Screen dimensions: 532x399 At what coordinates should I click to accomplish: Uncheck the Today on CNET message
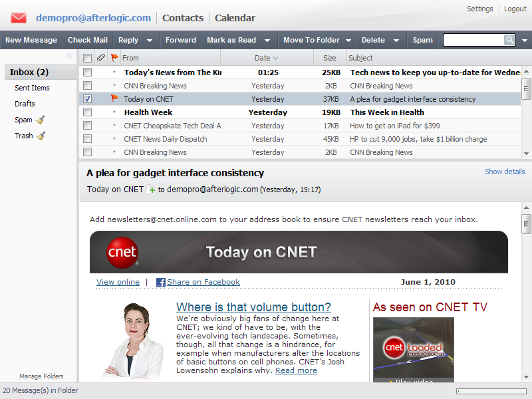point(87,98)
